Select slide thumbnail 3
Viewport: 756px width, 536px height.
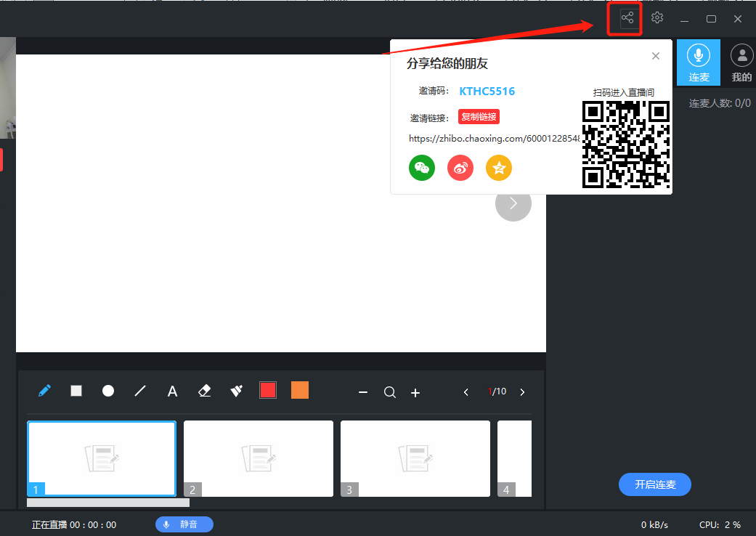pos(415,458)
